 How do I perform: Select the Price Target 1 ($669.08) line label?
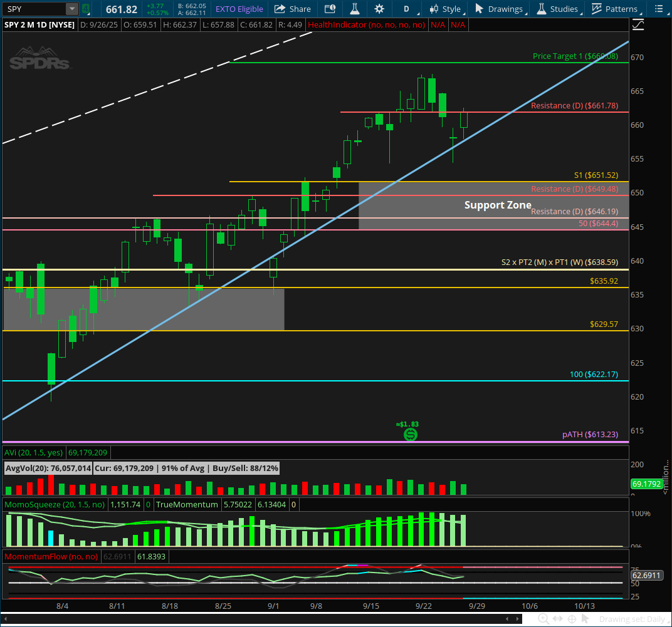[x=575, y=56]
